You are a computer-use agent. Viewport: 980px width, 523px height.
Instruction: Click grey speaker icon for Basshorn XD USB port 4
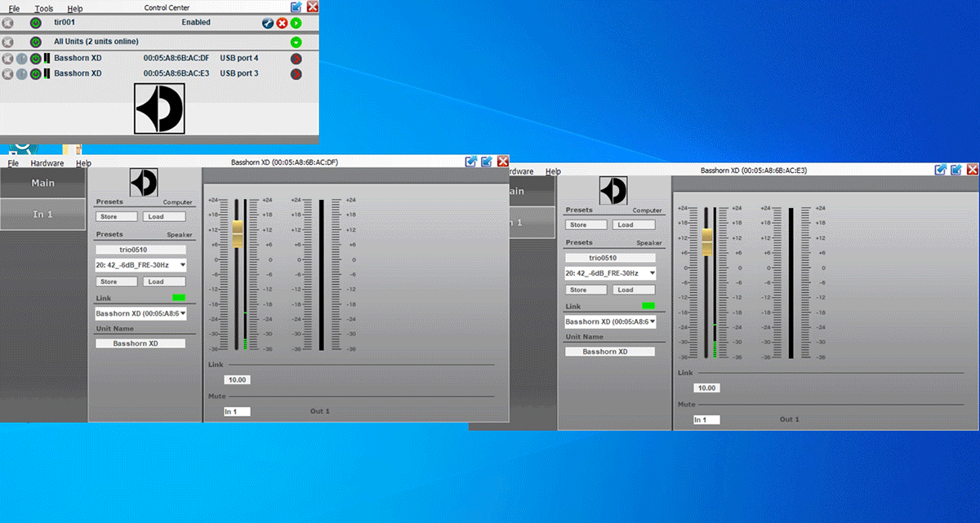pyautogui.click(x=8, y=59)
